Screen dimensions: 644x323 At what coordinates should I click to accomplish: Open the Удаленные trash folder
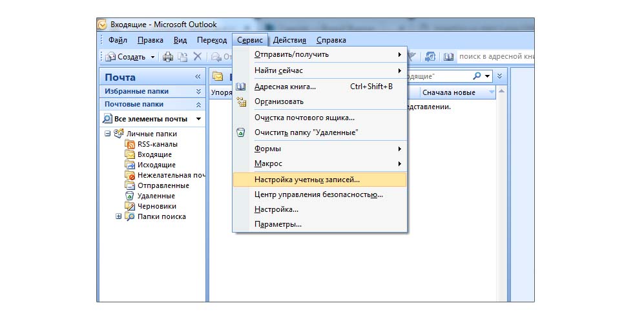[156, 196]
